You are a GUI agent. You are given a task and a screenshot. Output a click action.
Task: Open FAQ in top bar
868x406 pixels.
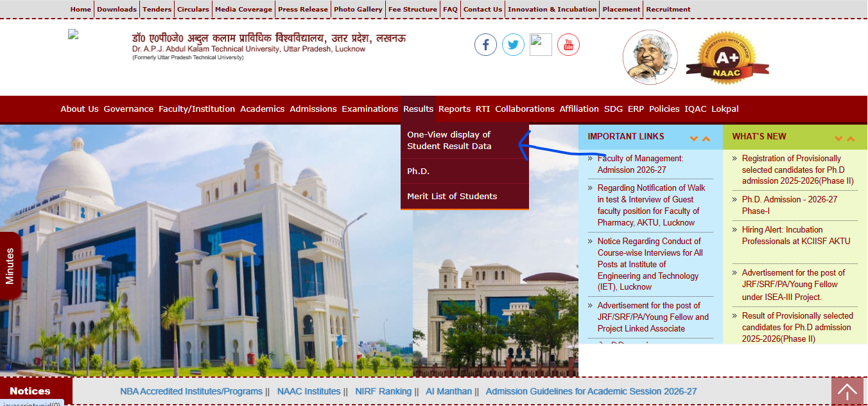450,9
